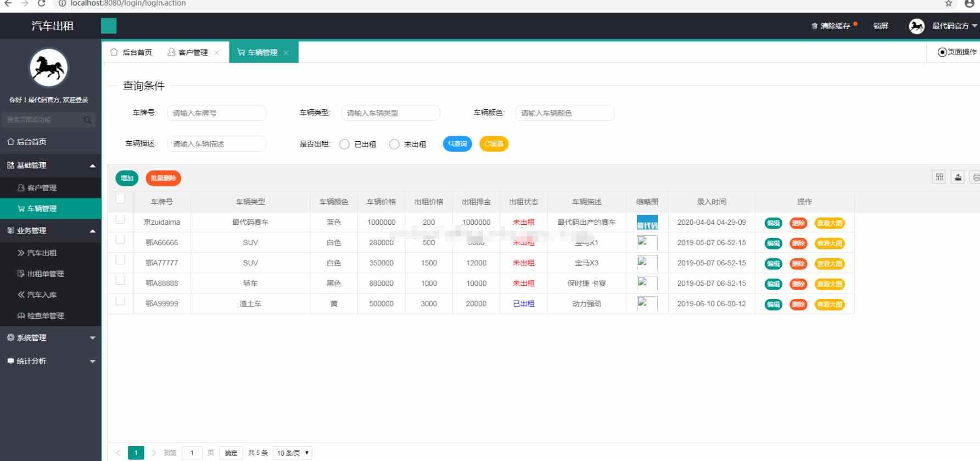
Task: Focus the 车辆颜色 input field
Action: [x=564, y=113]
